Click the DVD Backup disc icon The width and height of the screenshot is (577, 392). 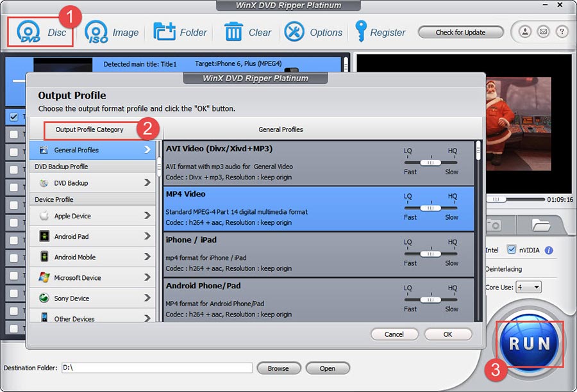[x=44, y=183]
